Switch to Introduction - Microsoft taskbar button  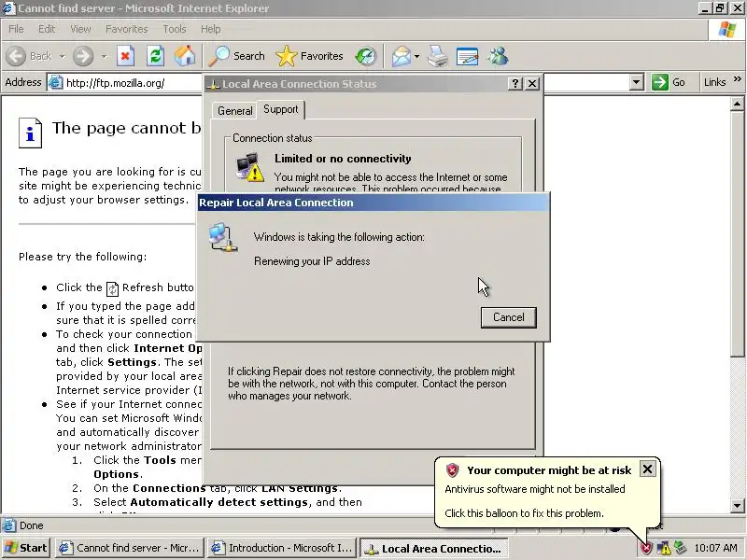pos(282,548)
